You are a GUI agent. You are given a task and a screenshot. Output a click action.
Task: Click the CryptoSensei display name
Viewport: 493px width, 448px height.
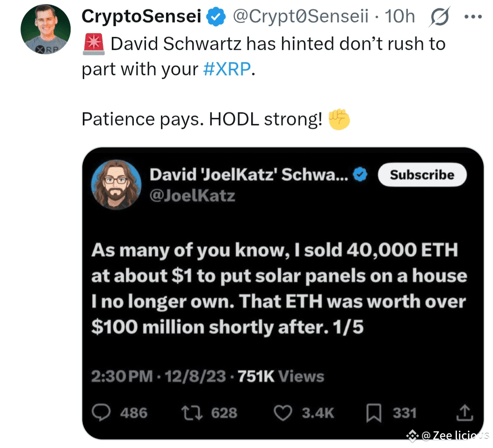(x=141, y=17)
